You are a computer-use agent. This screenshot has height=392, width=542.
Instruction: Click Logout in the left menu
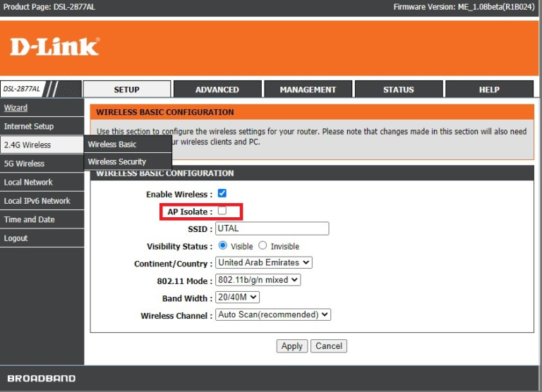[x=16, y=238]
